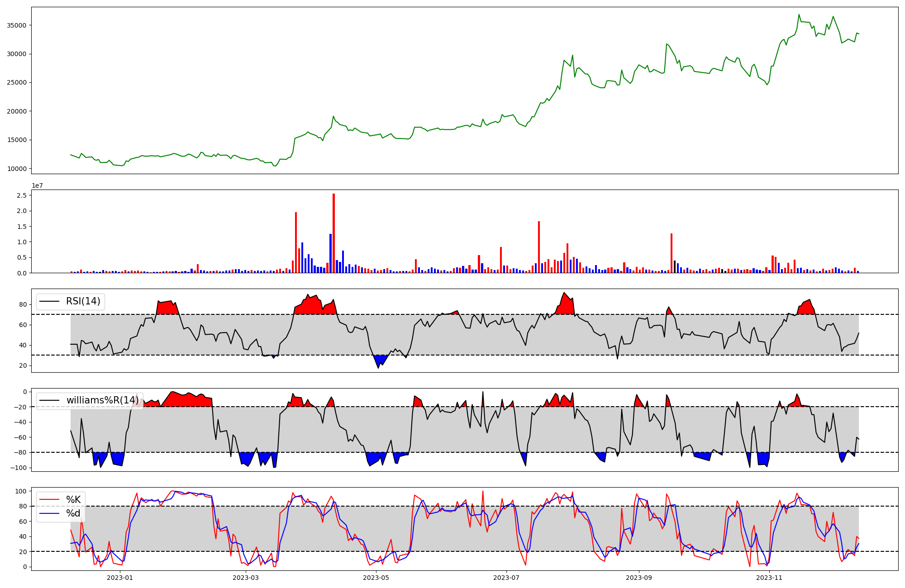The width and height of the screenshot is (905, 588).
Task: Click the 35000 tick on the price axis
Action: [17, 25]
